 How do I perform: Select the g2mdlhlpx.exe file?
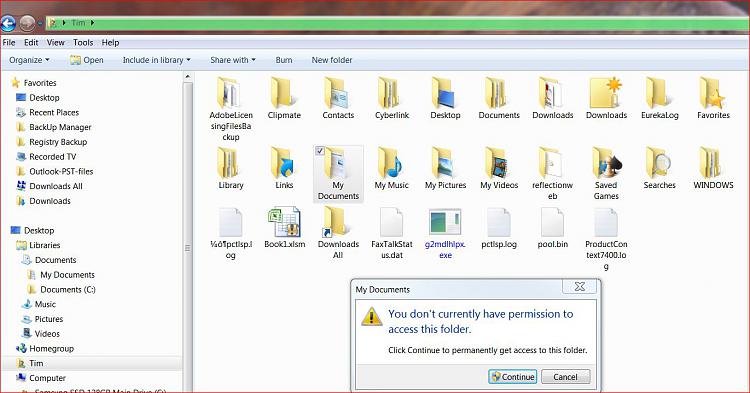pos(445,233)
